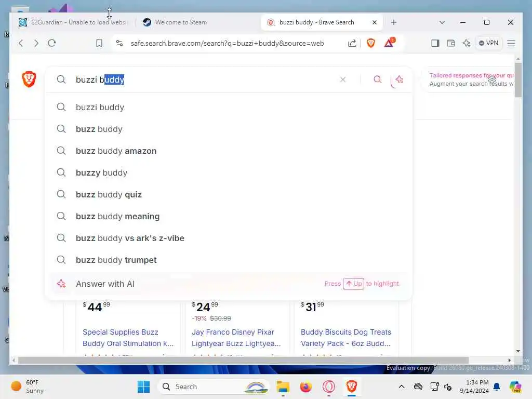Toggle the VPN button
The height and width of the screenshot is (399, 532).
[488, 43]
